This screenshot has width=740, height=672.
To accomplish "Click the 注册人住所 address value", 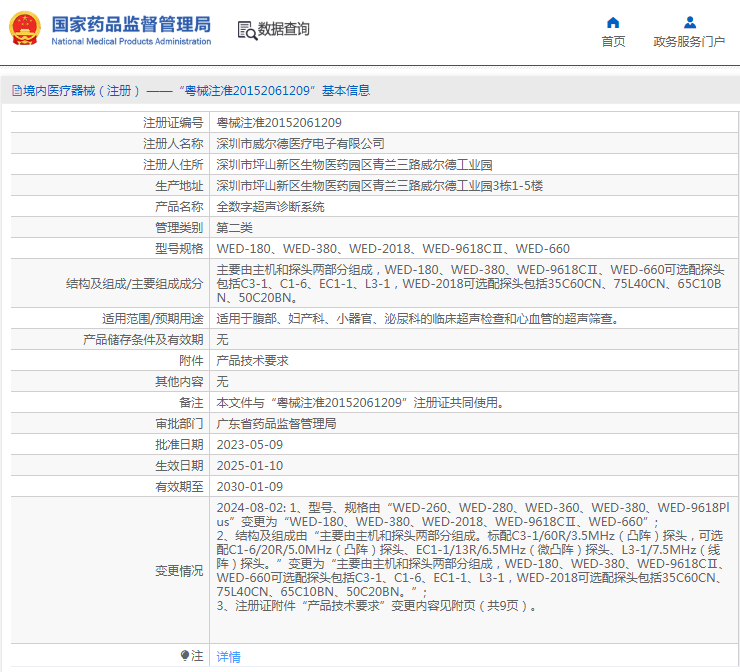I will [354, 165].
